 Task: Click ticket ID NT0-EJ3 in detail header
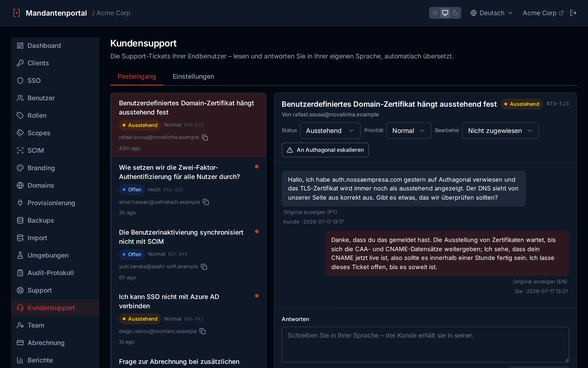[x=558, y=104]
